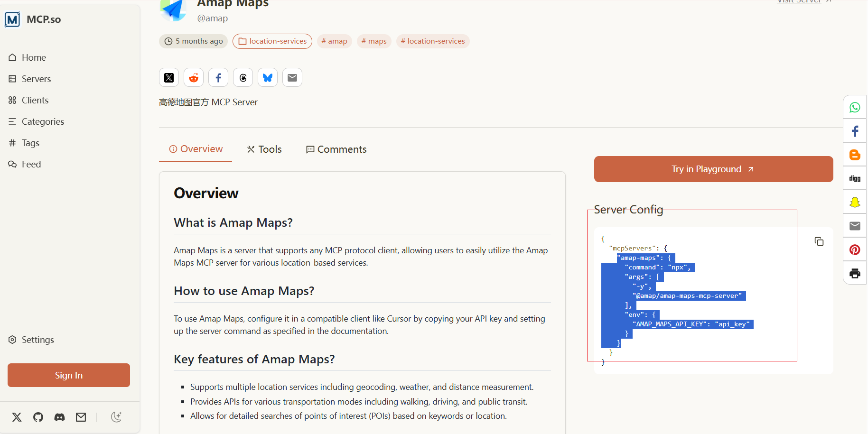Image resolution: width=868 pixels, height=434 pixels.
Task: Share via Snapchat in side share bar
Action: click(x=855, y=202)
